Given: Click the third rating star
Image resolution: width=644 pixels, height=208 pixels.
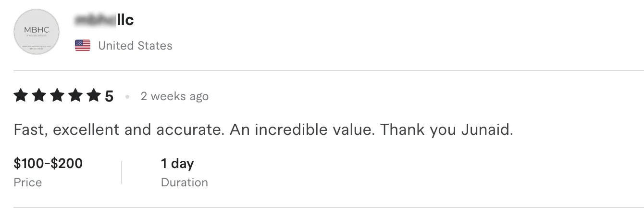Looking at the screenshot, I should click(57, 96).
